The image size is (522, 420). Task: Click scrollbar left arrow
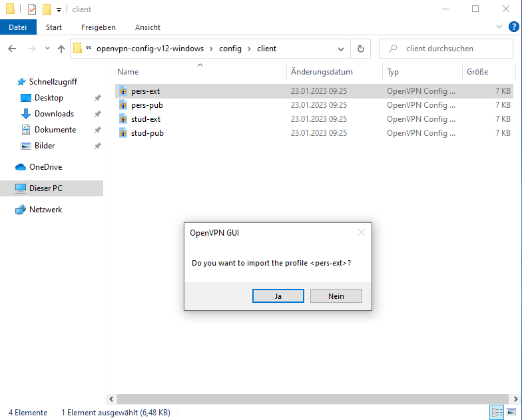tap(112, 399)
